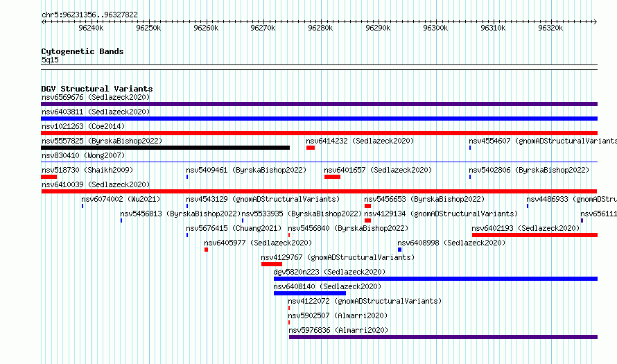This screenshot has width=617, height=364.
Task: Click the nsv4122072 gnomAD variant label
Action: 365,301
